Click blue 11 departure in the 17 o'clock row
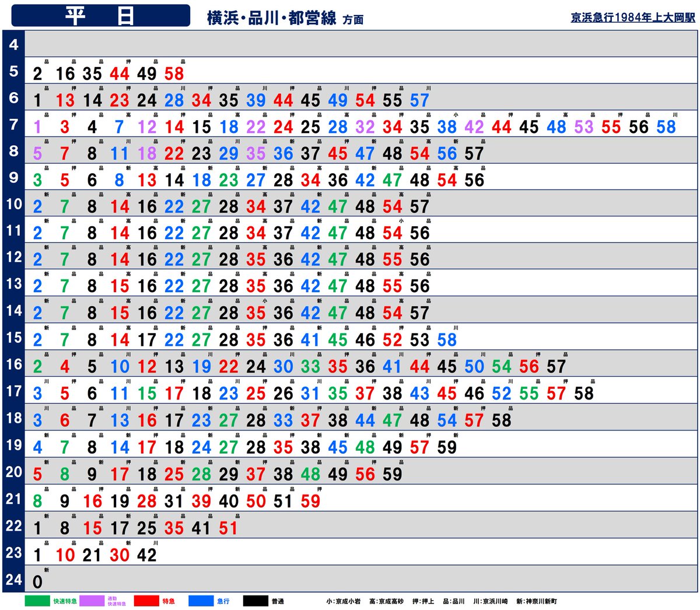 click(120, 394)
